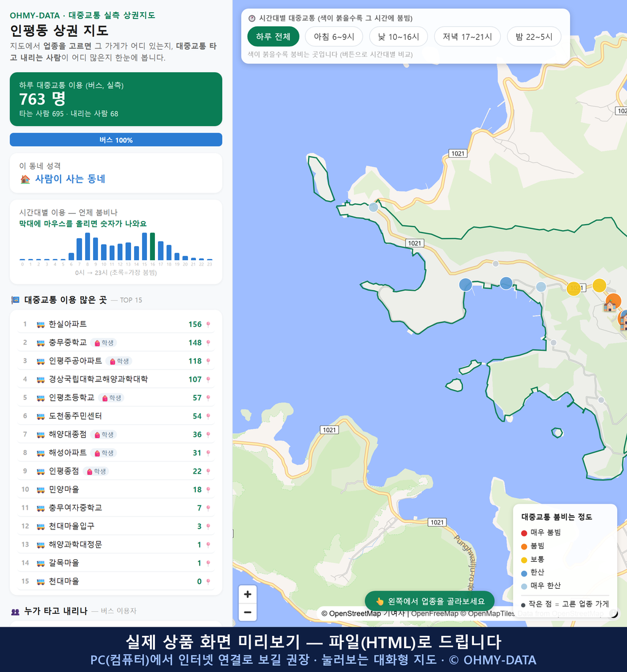Click the light blue stop marker near northwest coast
Viewport: 627px width, 672px height.
pos(374,207)
